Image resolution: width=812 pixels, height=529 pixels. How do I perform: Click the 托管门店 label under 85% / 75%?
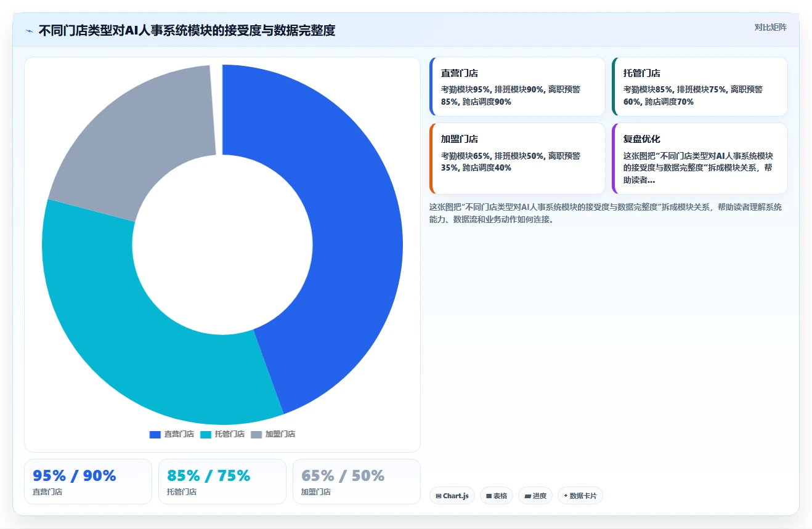[182, 492]
